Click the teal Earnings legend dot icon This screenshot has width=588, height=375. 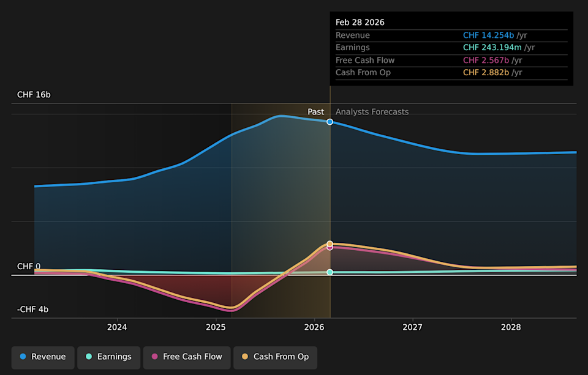[x=87, y=357]
